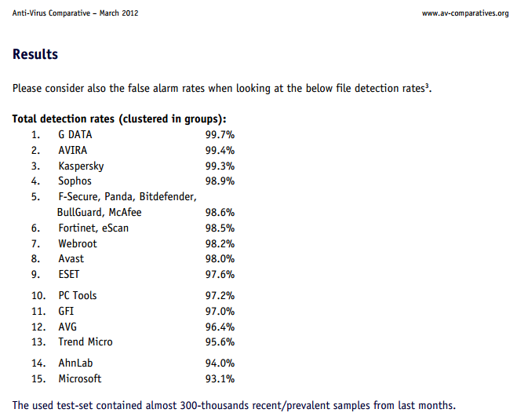The width and height of the screenshot is (528, 420).
Task: Click the Sophos product name
Action: 75,181
